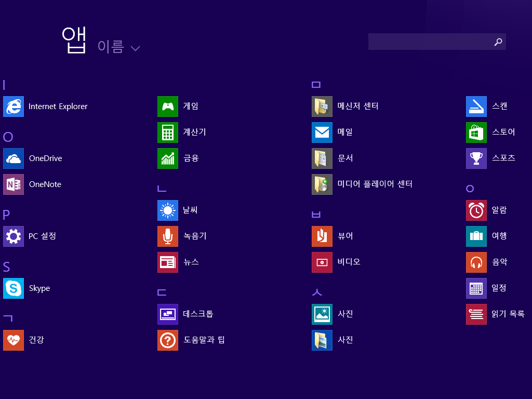
Task: Open the 비디오 video icon
Action: [322, 262]
